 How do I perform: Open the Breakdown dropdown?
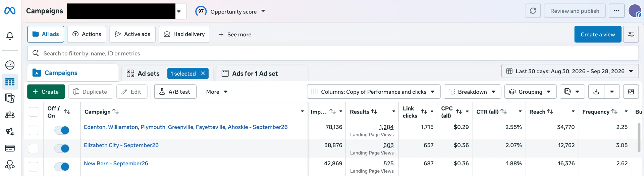tap(472, 92)
